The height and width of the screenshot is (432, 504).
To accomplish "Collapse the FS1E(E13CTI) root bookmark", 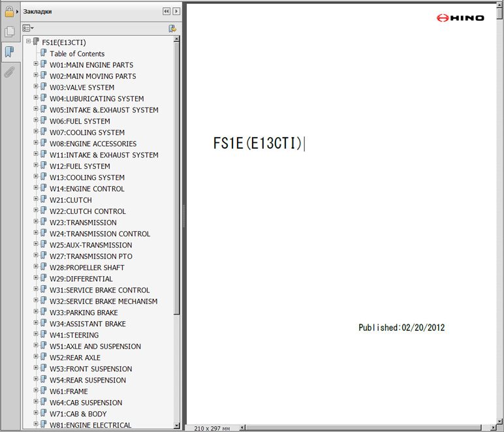I will tap(28, 42).
